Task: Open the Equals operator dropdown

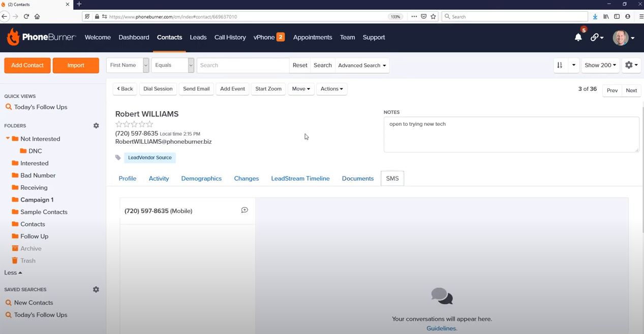Action: click(173, 65)
